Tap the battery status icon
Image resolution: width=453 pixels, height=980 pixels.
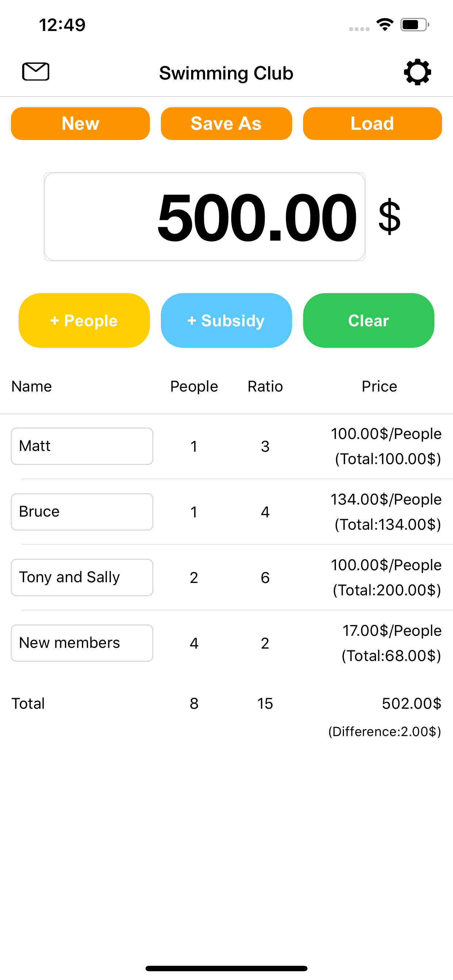coord(415,25)
